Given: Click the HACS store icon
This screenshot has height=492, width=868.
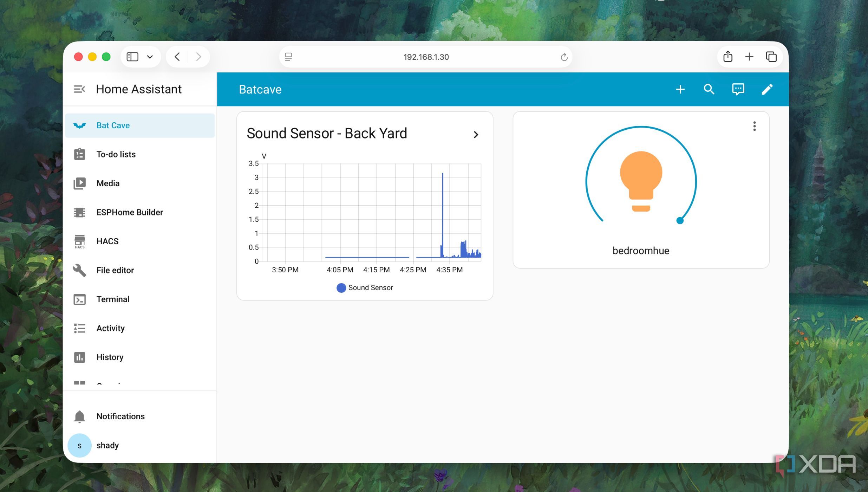Looking at the screenshot, I should (80, 241).
